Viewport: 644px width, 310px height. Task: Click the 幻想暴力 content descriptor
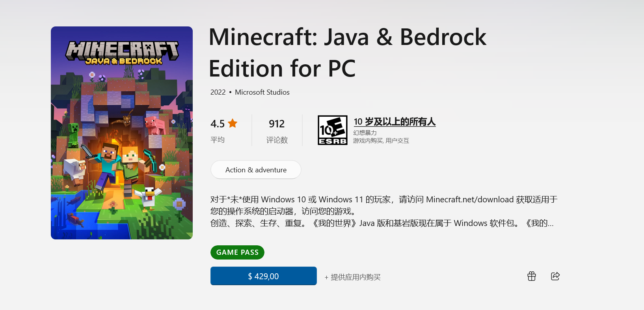tap(365, 133)
